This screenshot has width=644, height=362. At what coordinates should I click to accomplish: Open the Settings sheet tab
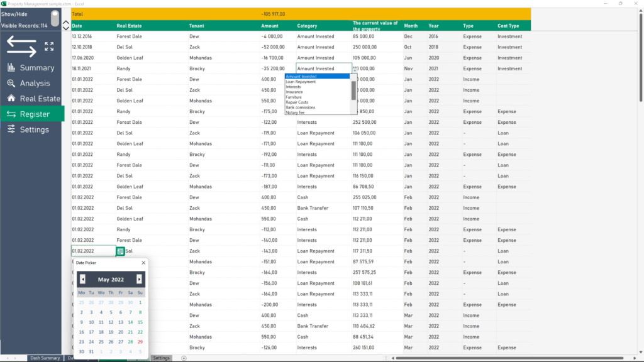click(x=161, y=358)
